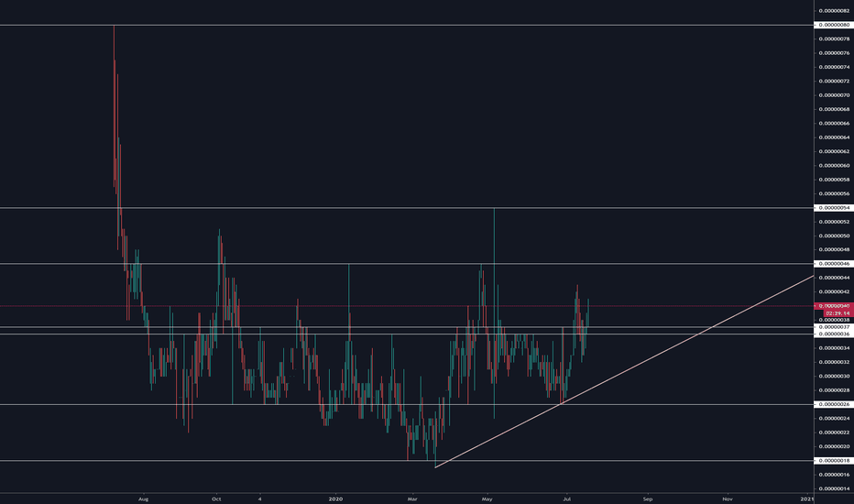Click the highlighted 0.00000018 price label
Screen dimensions: 854x504
click(x=833, y=460)
